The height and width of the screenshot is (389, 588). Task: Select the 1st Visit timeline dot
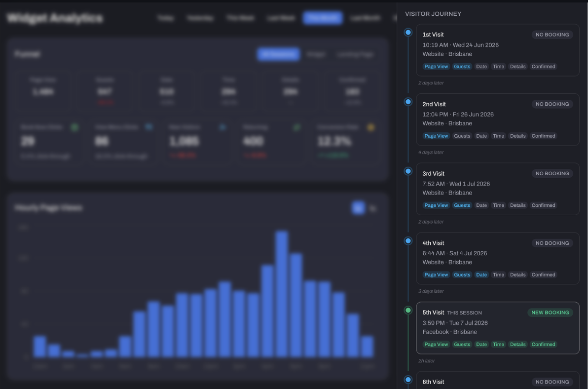pyautogui.click(x=408, y=32)
